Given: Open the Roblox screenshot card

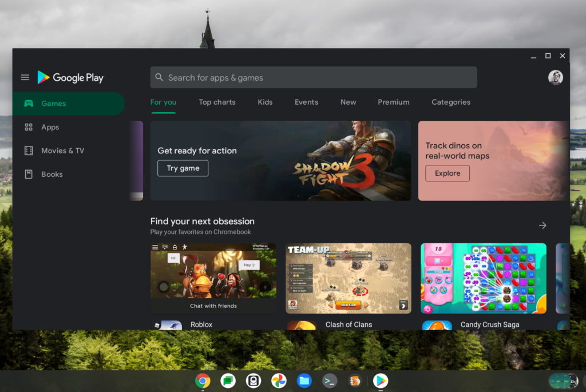Looking at the screenshot, I should point(213,278).
